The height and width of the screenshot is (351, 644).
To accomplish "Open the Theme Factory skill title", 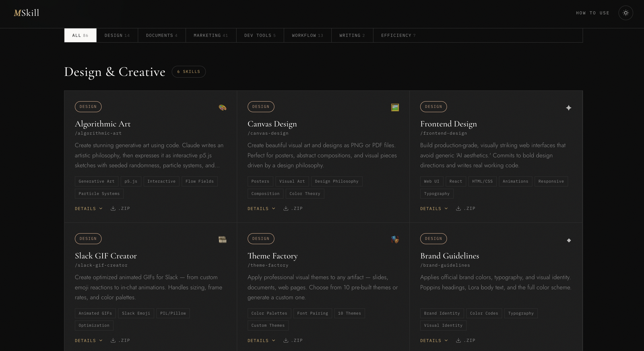I will coord(272,256).
